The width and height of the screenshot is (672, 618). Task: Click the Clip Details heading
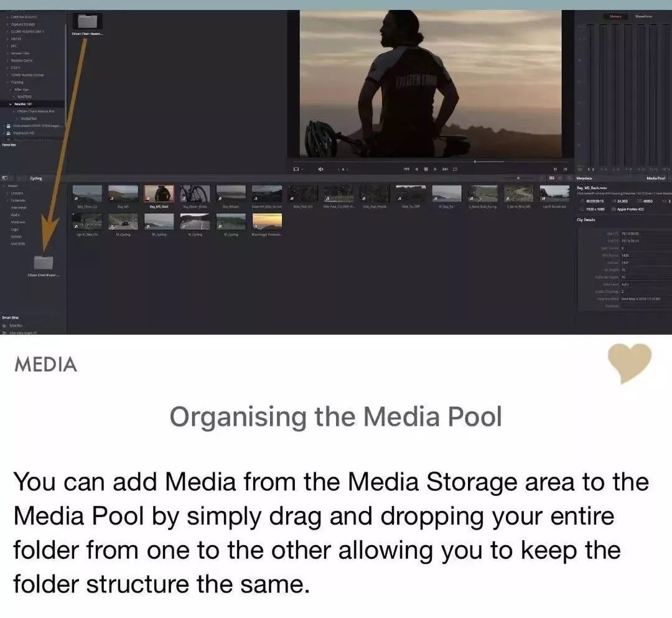point(586,220)
